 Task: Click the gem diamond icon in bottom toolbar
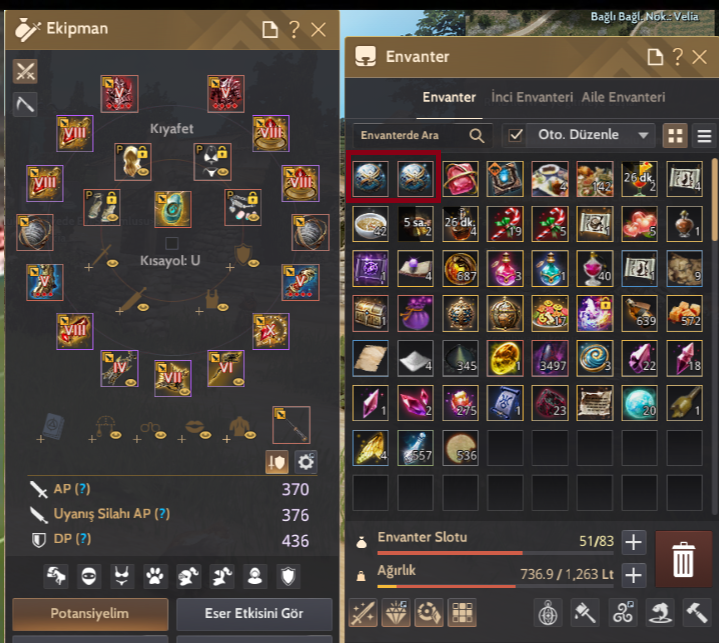[x=396, y=612]
